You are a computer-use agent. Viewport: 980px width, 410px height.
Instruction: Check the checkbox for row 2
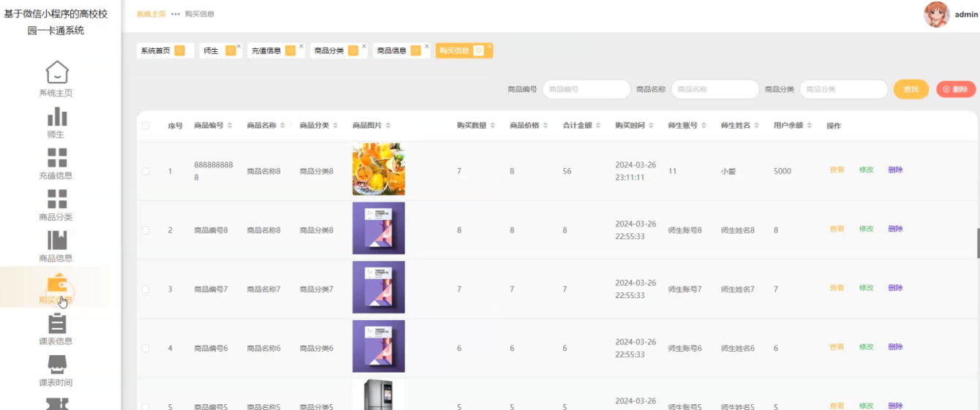click(x=146, y=230)
